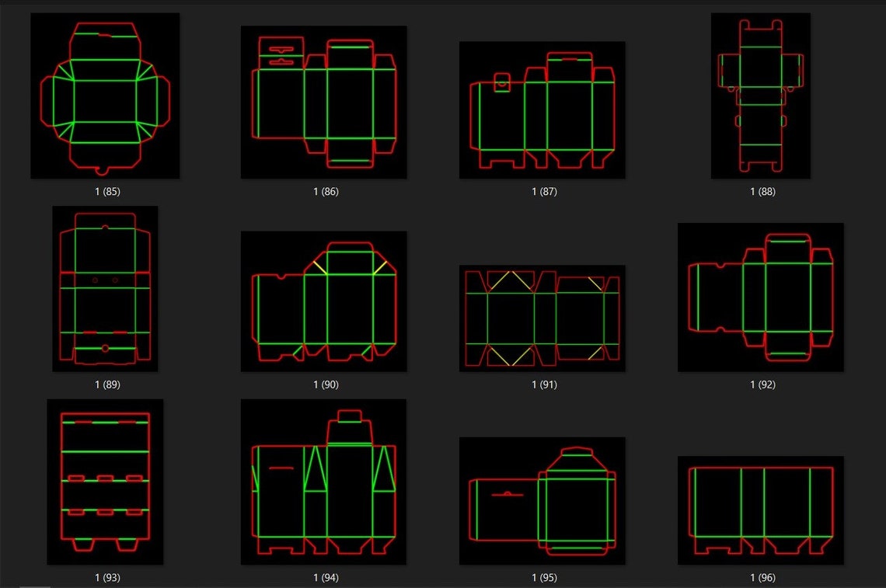Click the file name label 1 (86)

click(x=326, y=192)
